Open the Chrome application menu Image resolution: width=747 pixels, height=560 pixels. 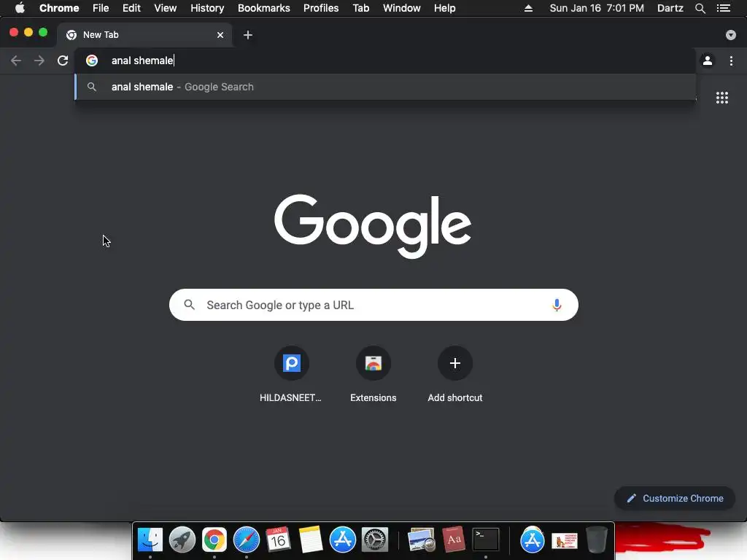(x=59, y=8)
